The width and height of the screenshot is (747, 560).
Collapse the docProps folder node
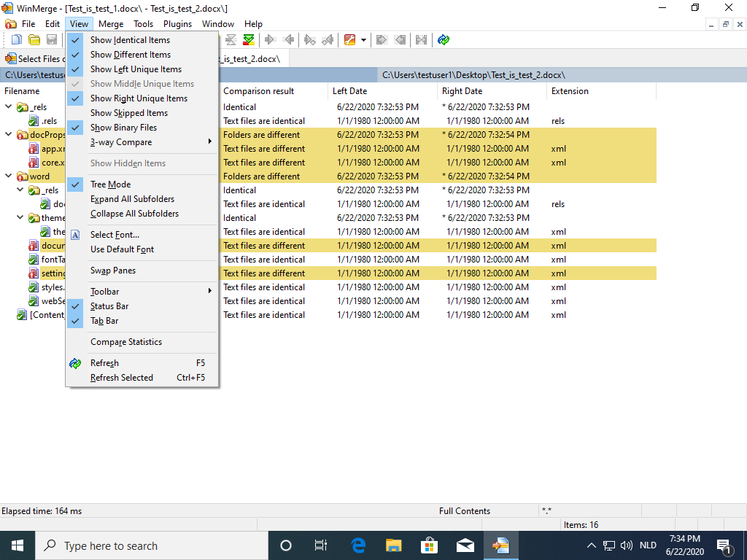pos(9,134)
